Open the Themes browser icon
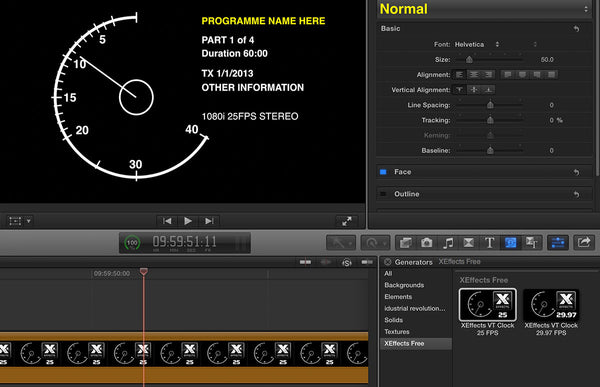This screenshot has width=600, height=387. 531,243
